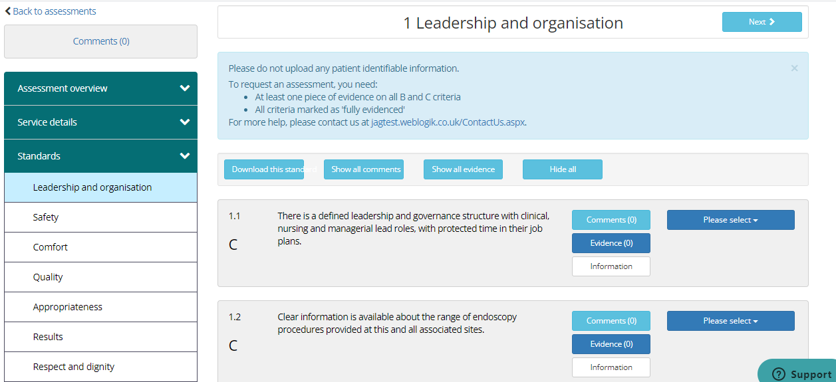Image resolution: width=836 pixels, height=382 pixels.
Task: Follow the jagtest ContactUs link
Action: [x=448, y=122]
